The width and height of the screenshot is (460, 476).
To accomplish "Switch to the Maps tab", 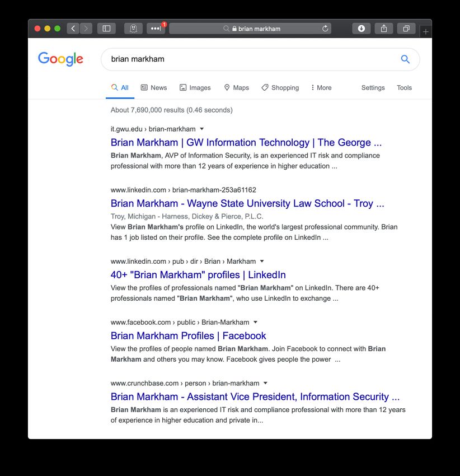I will coord(236,88).
